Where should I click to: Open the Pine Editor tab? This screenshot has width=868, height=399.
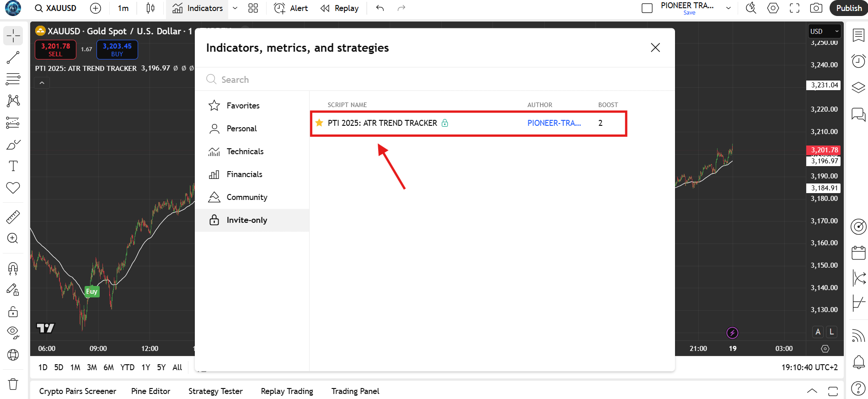click(x=150, y=391)
